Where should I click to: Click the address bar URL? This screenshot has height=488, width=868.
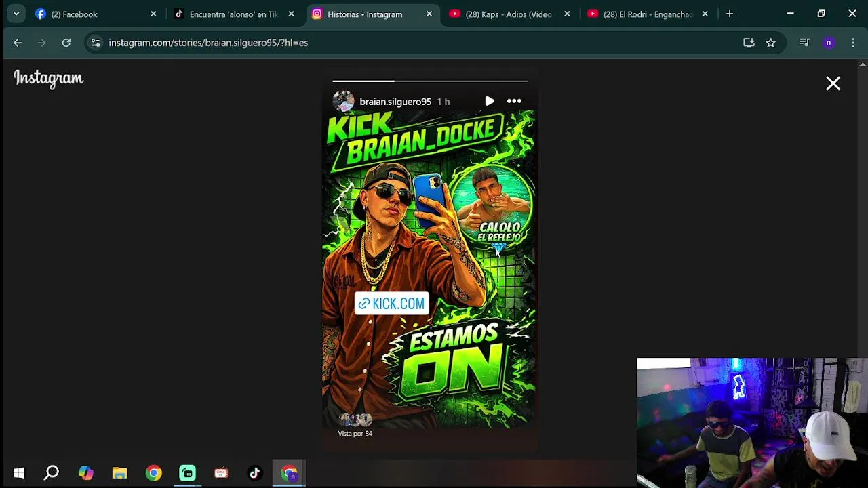coord(208,43)
